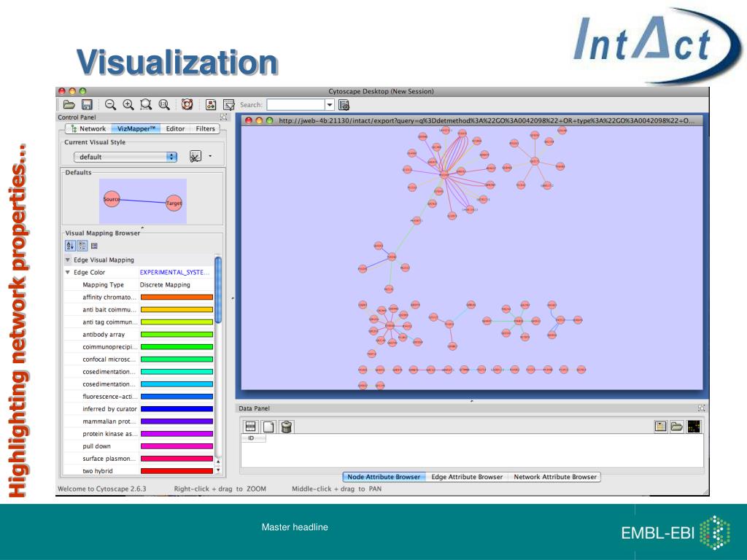Select the "anti tag coimmun..." mapping row
Screen dimensions: 747x560
[139, 322]
